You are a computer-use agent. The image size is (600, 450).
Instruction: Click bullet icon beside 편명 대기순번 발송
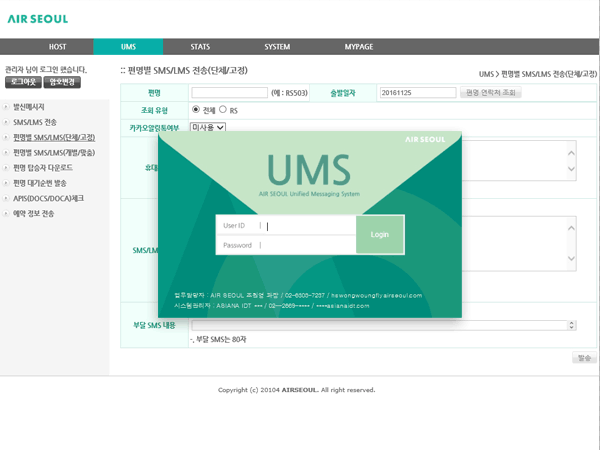[6, 183]
